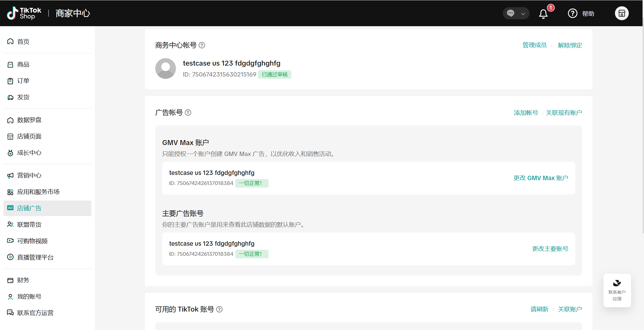Open 联系客户经理 floating widget
The image size is (644, 330).
tap(617, 290)
